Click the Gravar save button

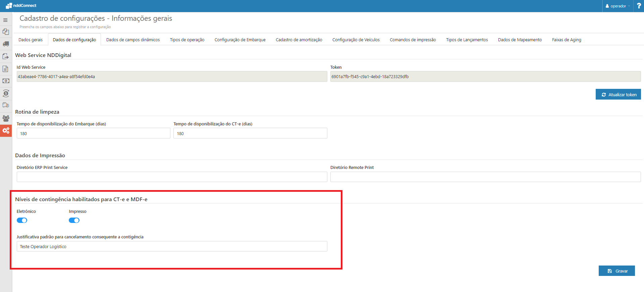pyautogui.click(x=617, y=271)
